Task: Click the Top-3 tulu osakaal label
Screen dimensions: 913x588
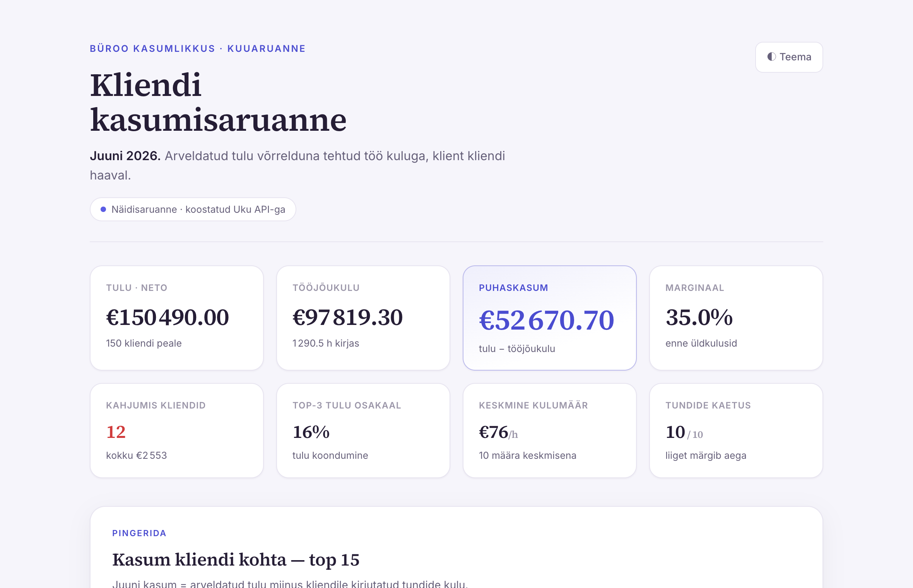Action: (347, 405)
